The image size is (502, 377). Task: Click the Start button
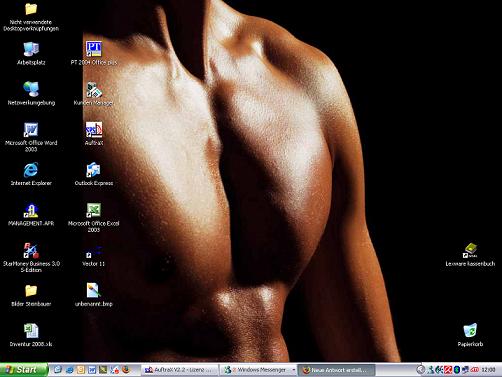[x=23, y=370]
